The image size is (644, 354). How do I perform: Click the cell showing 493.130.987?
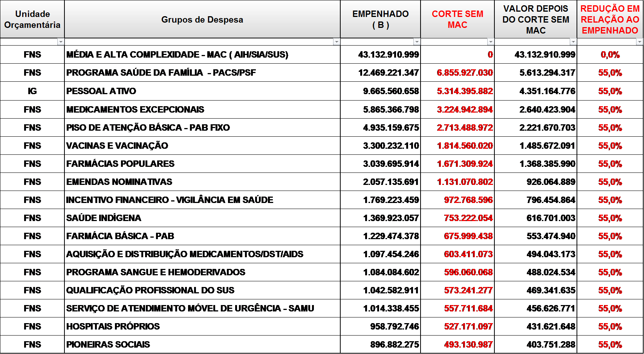(x=468, y=345)
